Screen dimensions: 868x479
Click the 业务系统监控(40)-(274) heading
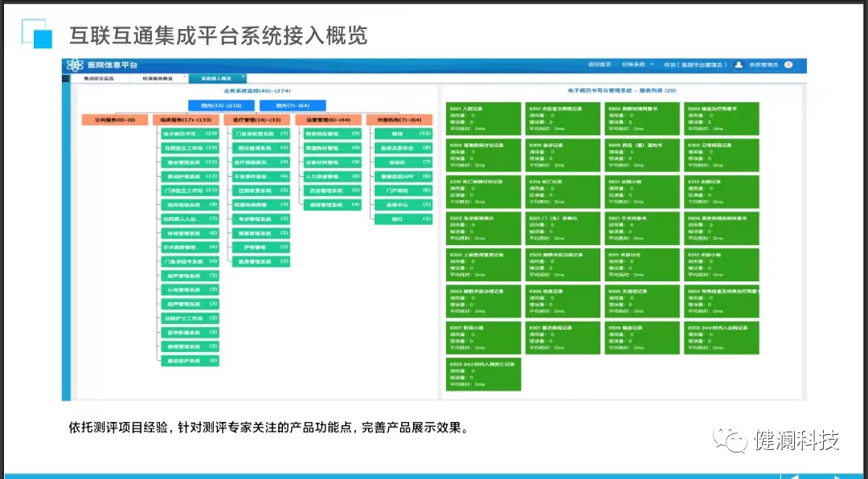pyautogui.click(x=257, y=91)
